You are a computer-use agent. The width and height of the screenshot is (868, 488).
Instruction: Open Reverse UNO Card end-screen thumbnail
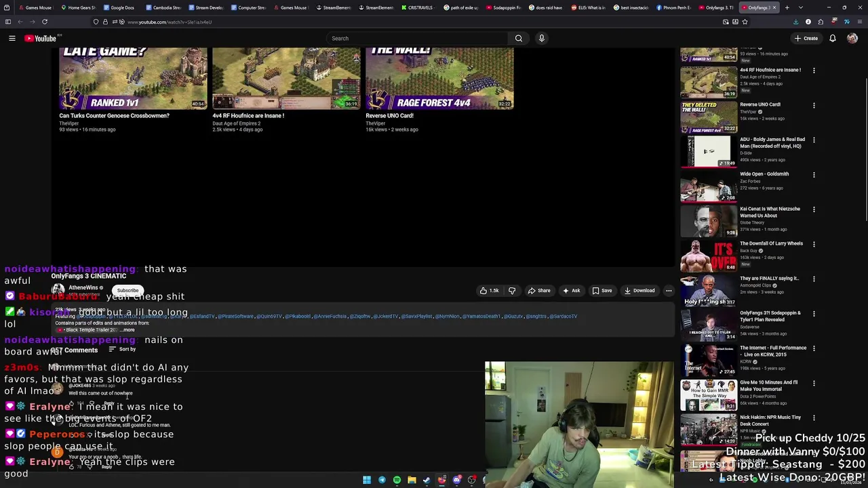(439, 78)
